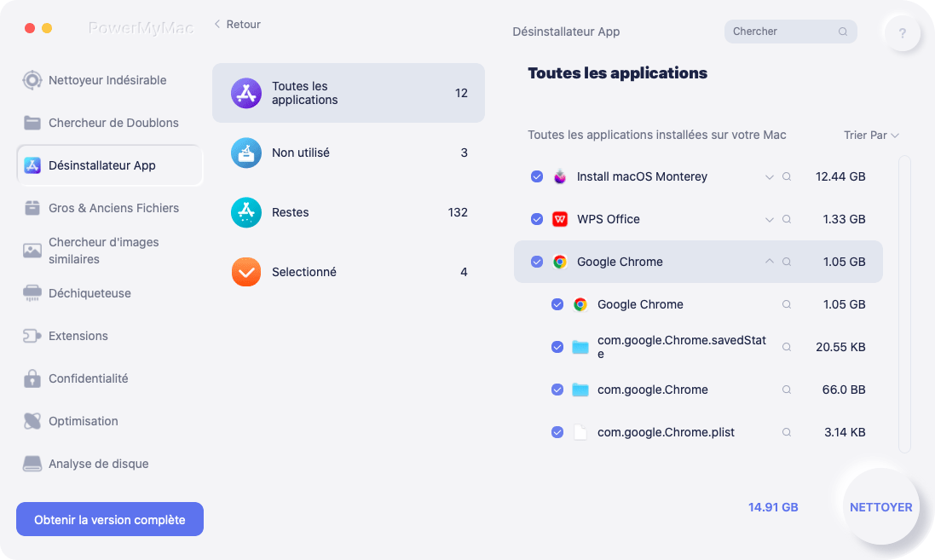Screen dimensions: 935x560
Task: Select Toutes les applications category
Action: coord(349,93)
